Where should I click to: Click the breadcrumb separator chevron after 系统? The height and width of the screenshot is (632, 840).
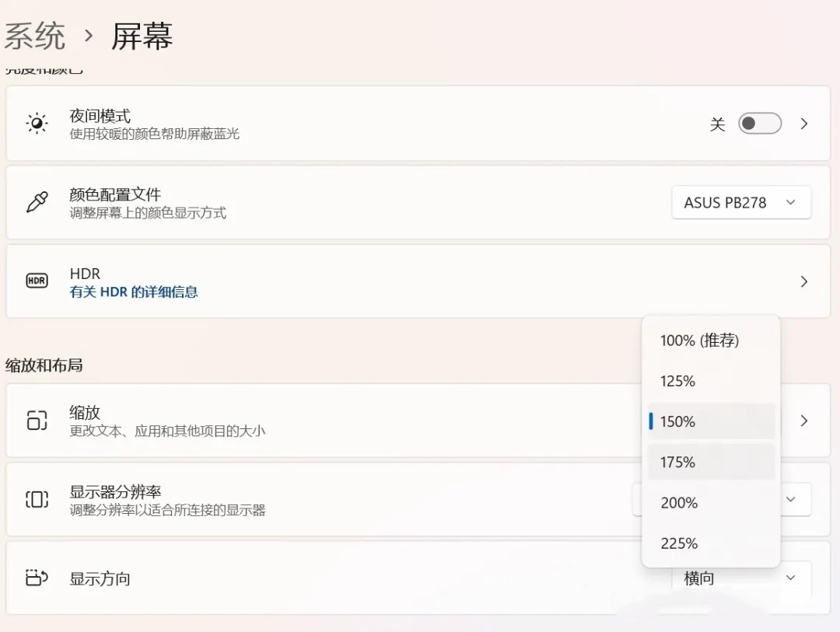click(89, 37)
